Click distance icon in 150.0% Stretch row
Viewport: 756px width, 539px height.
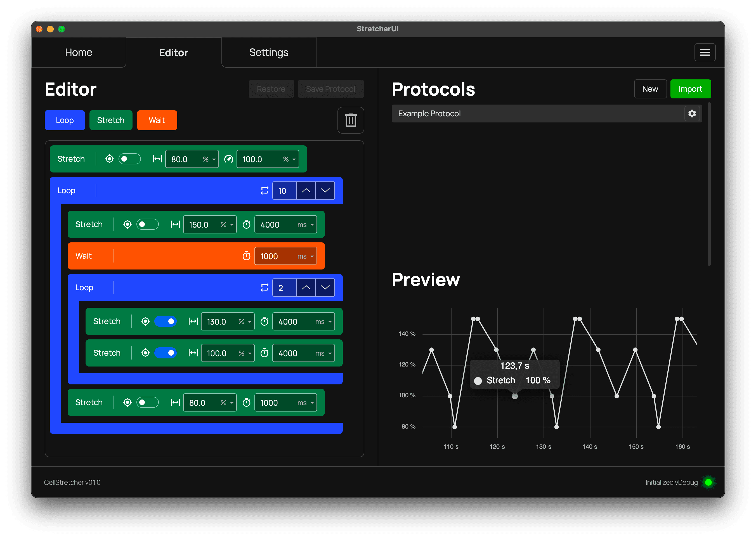(175, 224)
